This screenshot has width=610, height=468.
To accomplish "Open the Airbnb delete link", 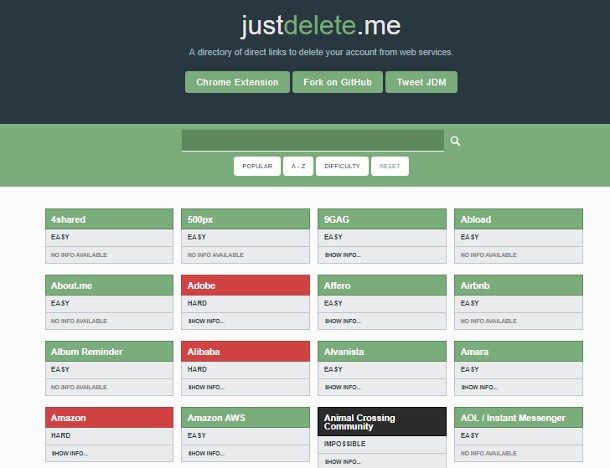I will pyautogui.click(x=518, y=285).
